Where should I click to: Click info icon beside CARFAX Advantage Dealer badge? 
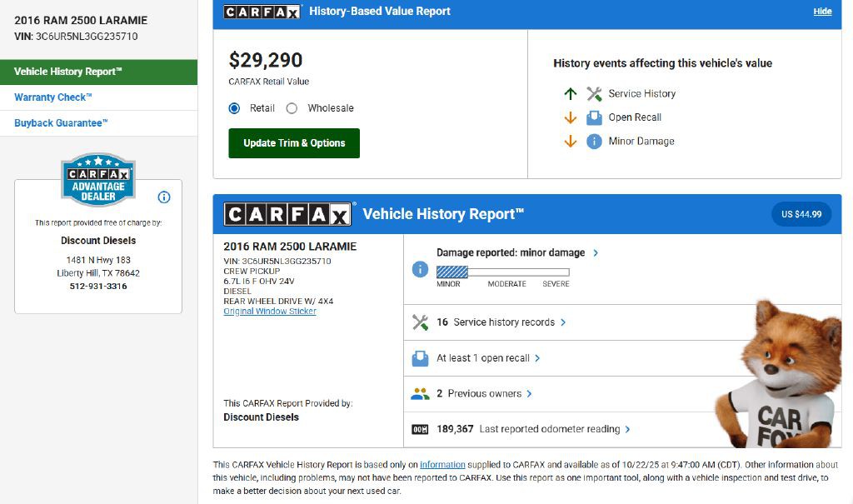pyautogui.click(x=164, y=197)
